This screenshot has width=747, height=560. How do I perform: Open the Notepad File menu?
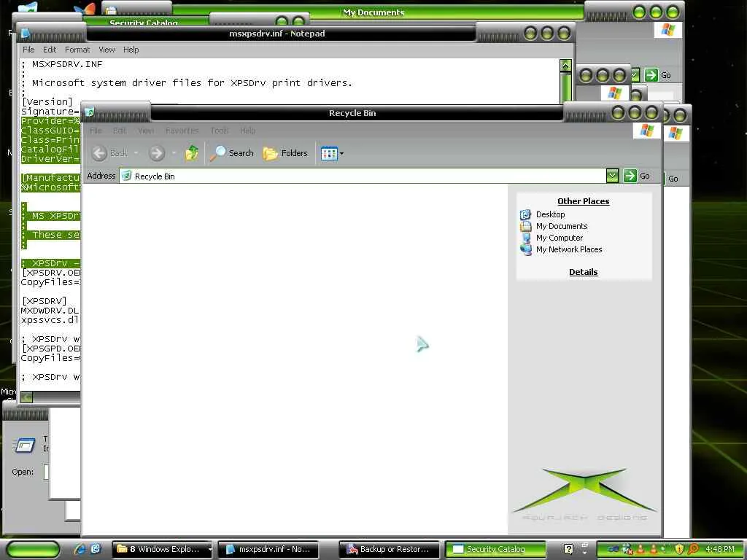click(28, 50)
